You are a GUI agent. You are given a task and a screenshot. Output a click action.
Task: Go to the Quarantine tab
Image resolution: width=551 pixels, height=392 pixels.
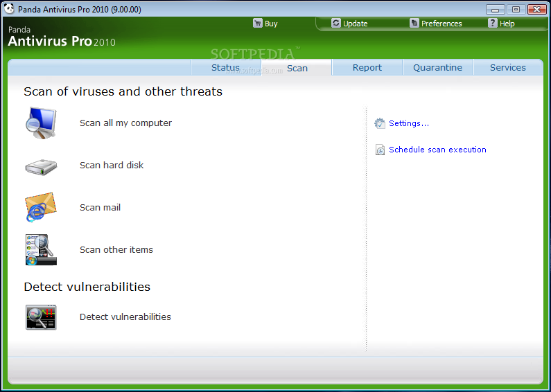pos(437,68)
